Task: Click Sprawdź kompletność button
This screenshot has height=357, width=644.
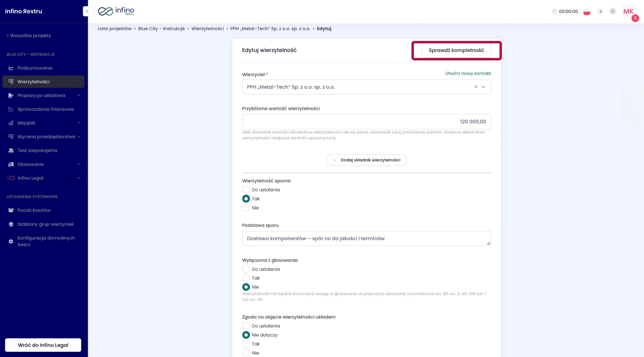Action: pyautogui.click(x=456, y=50)
